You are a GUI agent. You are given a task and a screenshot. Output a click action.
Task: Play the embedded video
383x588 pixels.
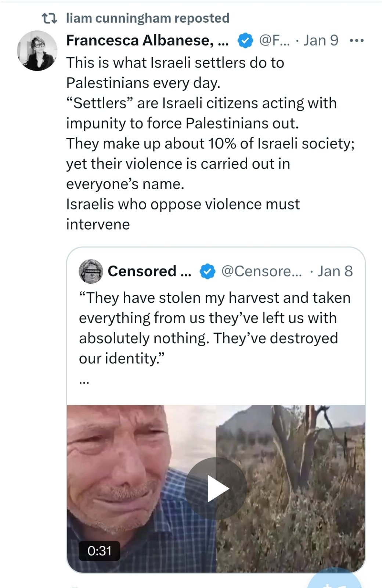216,488
